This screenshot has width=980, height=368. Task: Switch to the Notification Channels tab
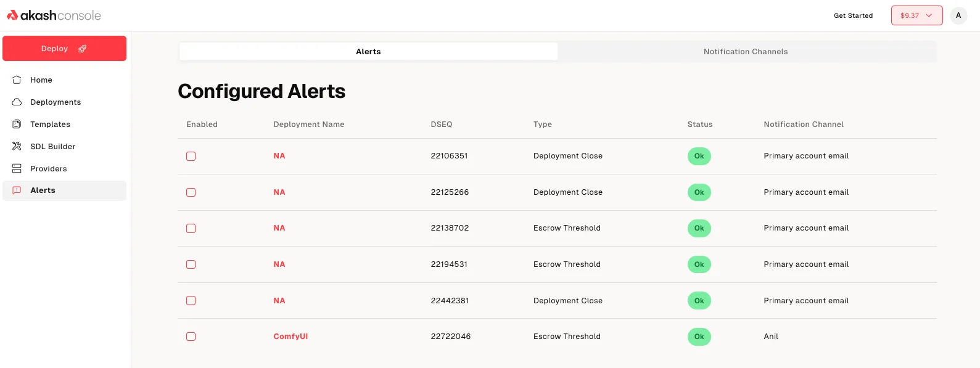point(746,52)
